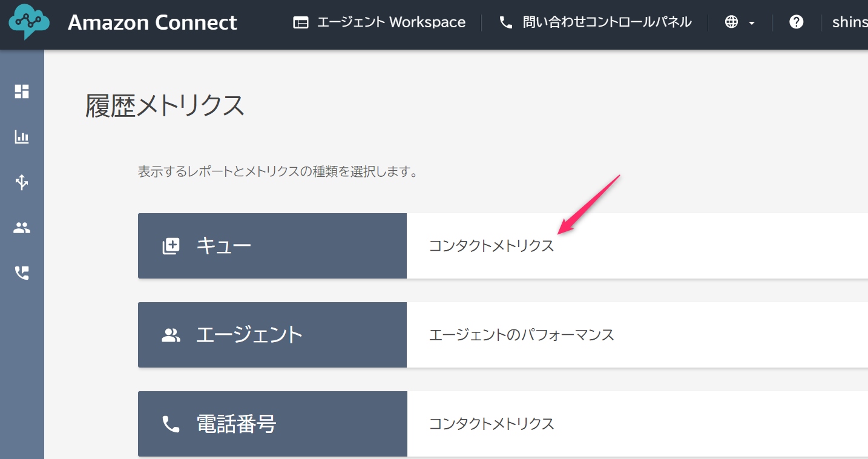Click the phone icon beside 問い合わせコントロールパネル
Viewport: 868px width, 459px height.
point(505,23)
